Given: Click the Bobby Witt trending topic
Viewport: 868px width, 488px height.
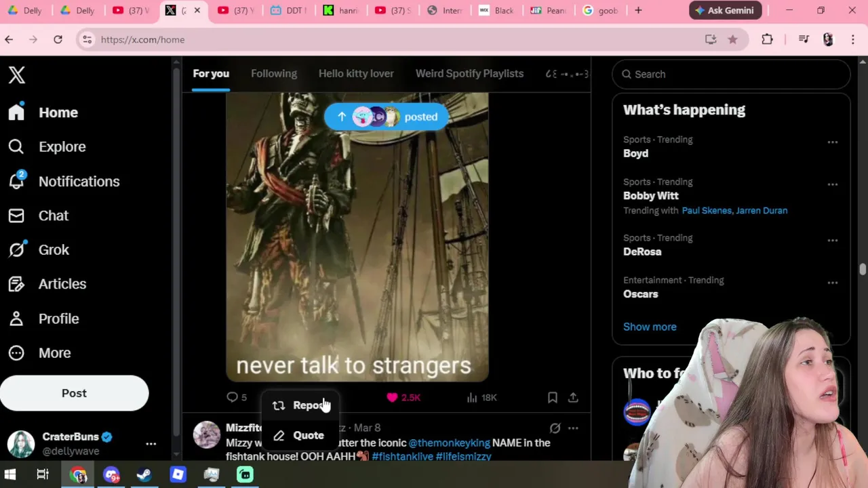Looking at the screenshot, I should [x=651, y=196].
